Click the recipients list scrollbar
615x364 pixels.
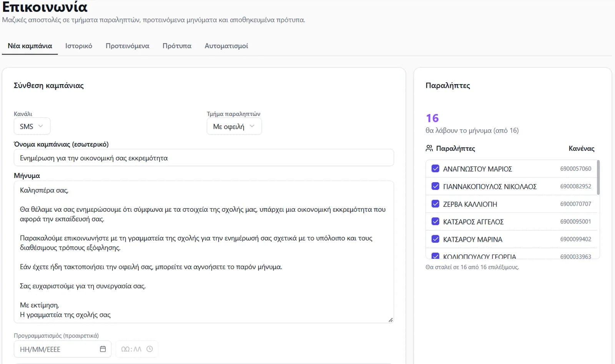[x=598, y=178]
